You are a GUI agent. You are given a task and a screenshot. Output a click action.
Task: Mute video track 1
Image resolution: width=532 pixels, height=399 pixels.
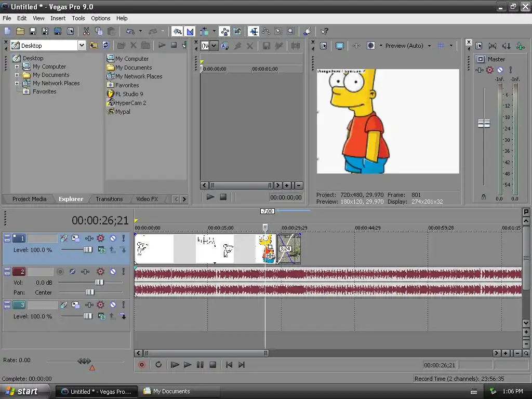click(x=113, y=238)
